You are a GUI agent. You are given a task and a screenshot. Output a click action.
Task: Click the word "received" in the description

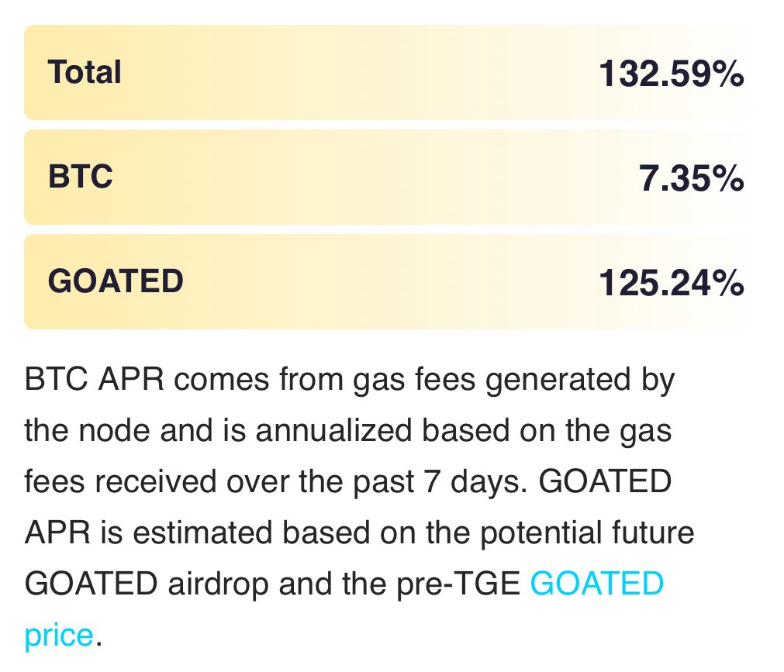tap(156, 481)
